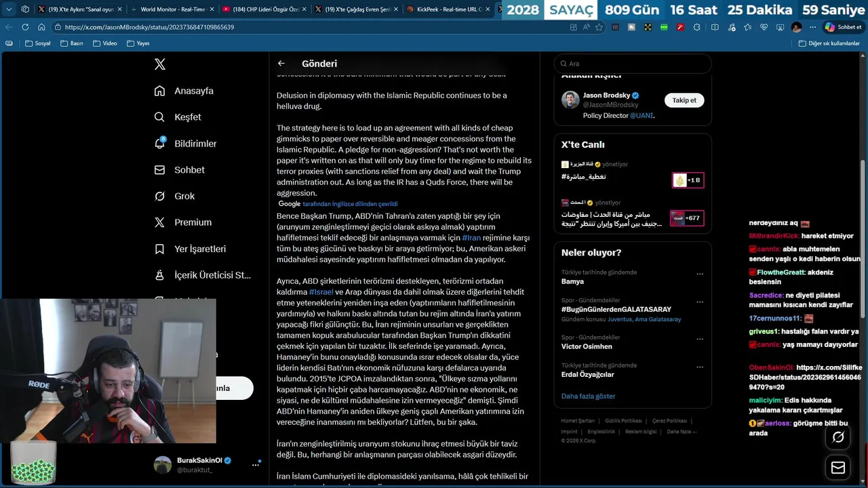Click the Ara search field on X

tap(633, 64)
